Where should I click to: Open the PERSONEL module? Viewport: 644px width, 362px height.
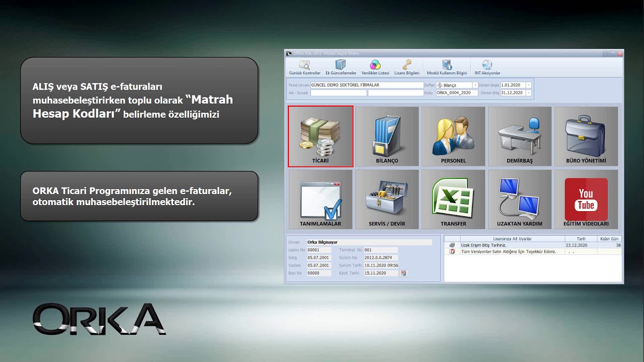pyautogui.click(x=453, y=136)
